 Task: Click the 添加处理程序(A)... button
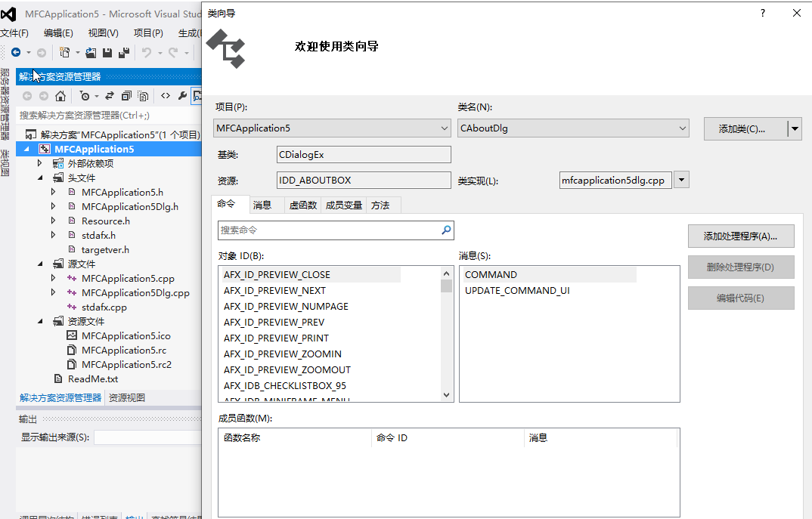click(x=741, y=236)
